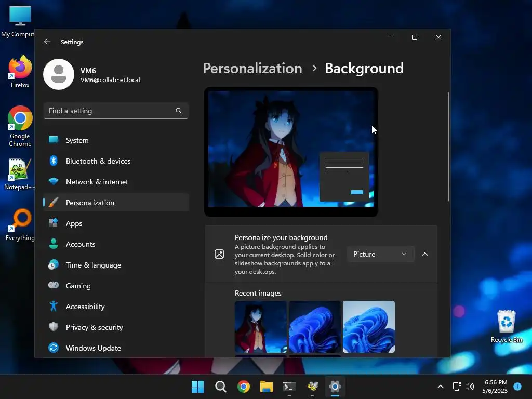
Task: Open the clock showing 6:56 PM
Action: [495, 387]
